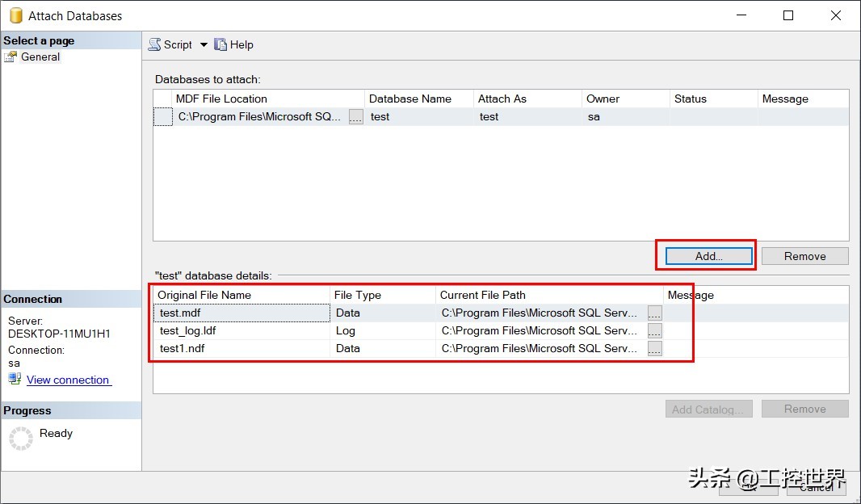Open the browse dialog for the test_log.ldf file path

pyautogui.click(x=654, y=330)
